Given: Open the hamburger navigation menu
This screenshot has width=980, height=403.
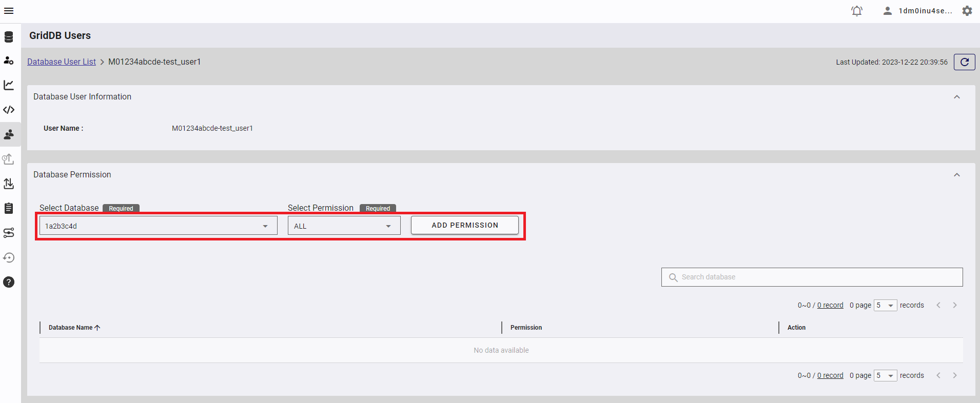Looking at the screenshot, I should pyautogui.click(x=9, y=11).
